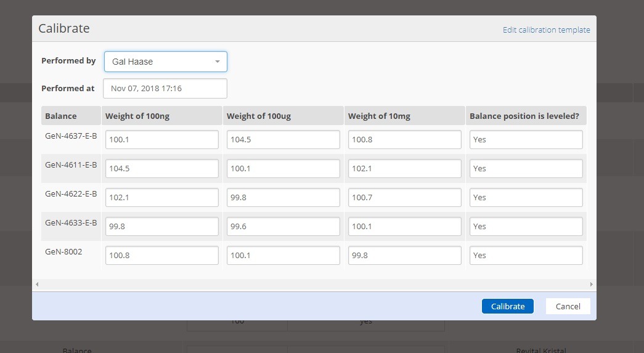The image size is (644, 353).
Task: Edit Weight of 100ng for GeN-4633-E-B
Action: click(161, 226)
